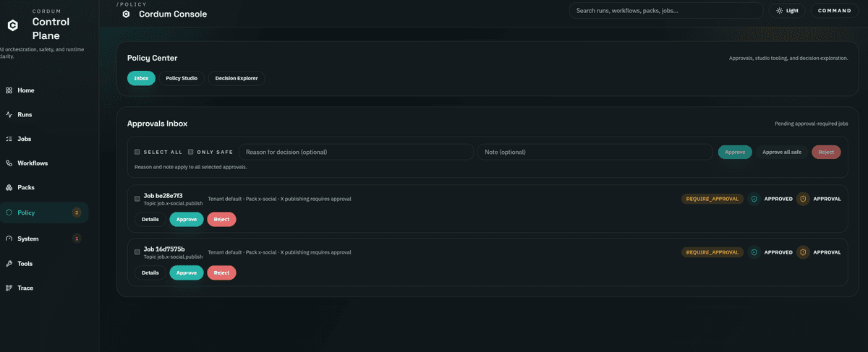Click the System badge showing 1
The width and height of the screenshot is (868, 352).
pos(77,239)
